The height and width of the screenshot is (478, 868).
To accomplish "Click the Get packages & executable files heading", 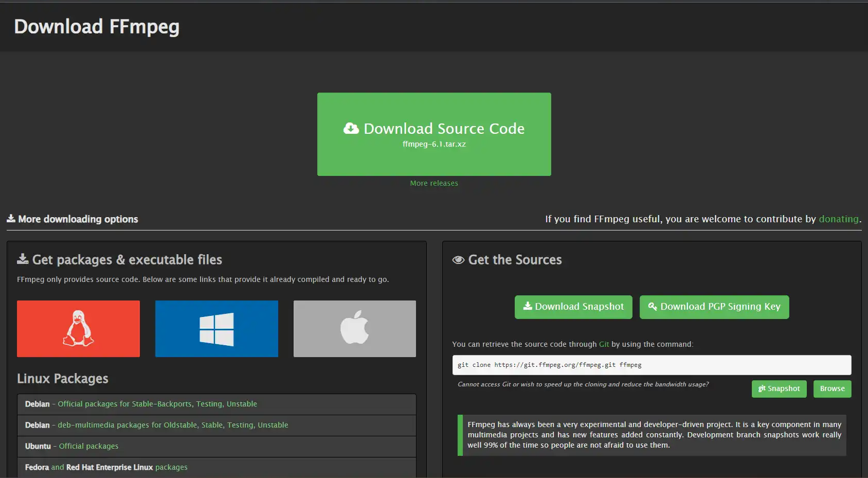I will click(127, 260).
